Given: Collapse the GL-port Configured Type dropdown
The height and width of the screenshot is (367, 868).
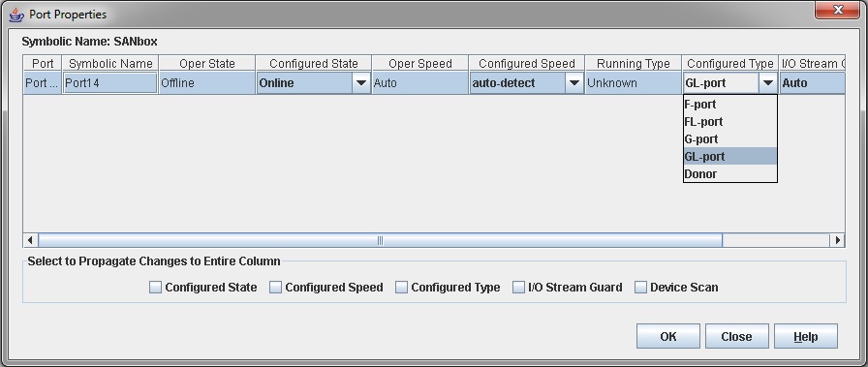Looking at the screenshot, I should (768, 83).
